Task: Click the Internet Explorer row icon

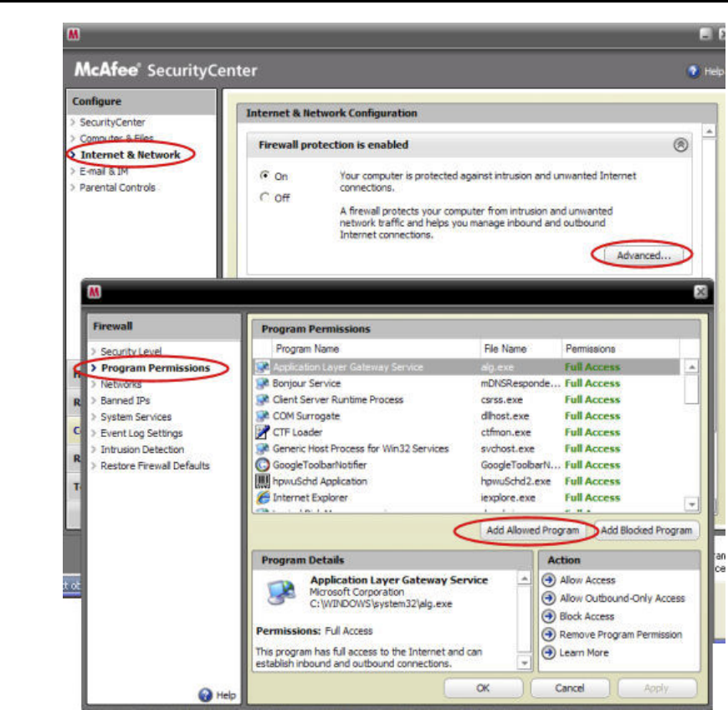Action: click(262, 497)
